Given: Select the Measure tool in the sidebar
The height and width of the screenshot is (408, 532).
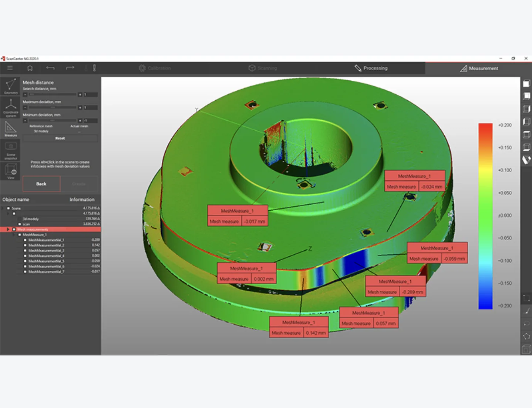Looking at the screenshot, I should (x=11, y=129).
